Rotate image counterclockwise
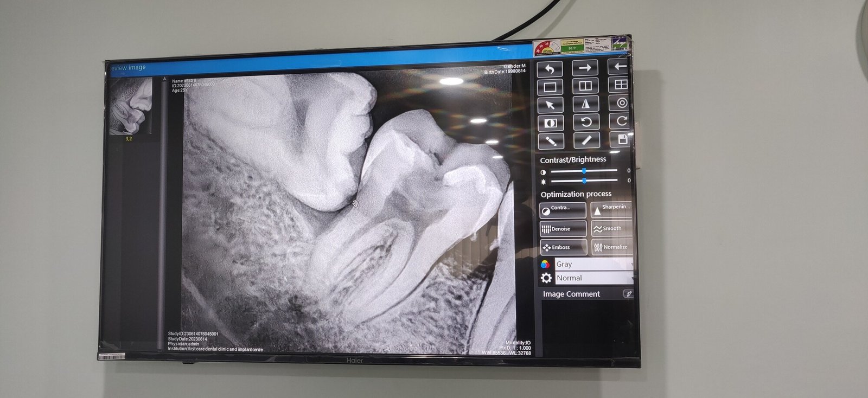Image resolution: width=868 pixels, height=398 pixels. pos(586,122)
